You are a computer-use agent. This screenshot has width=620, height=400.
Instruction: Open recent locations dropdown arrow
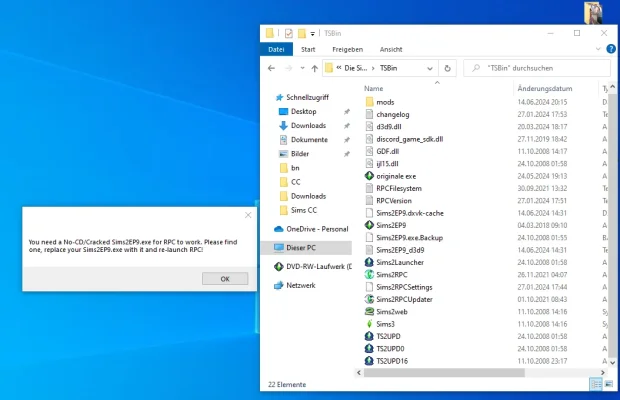point(302,68)
